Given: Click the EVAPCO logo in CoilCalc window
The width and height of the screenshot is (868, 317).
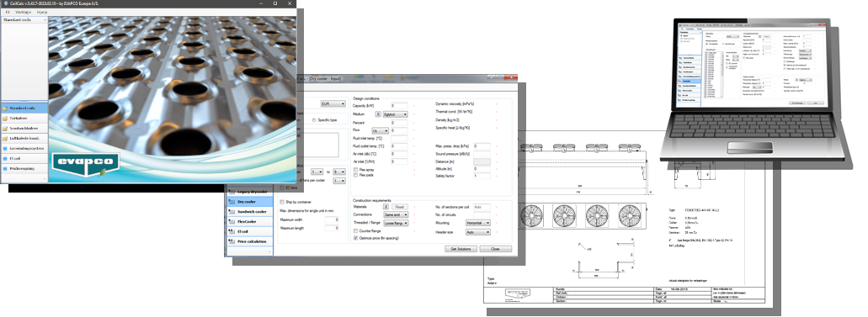Looking at the screenshot, I should pyautogui.click(x=87, y=164).
